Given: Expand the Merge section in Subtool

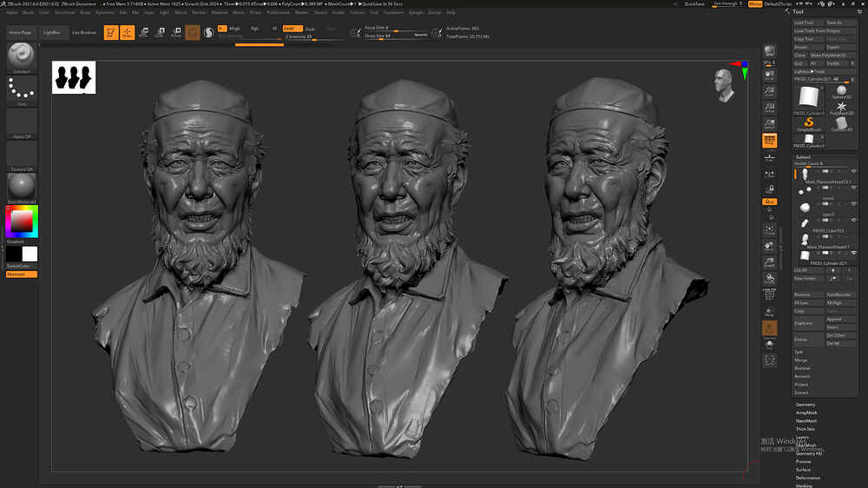Looking at the screenshot, I should point(801,360).
